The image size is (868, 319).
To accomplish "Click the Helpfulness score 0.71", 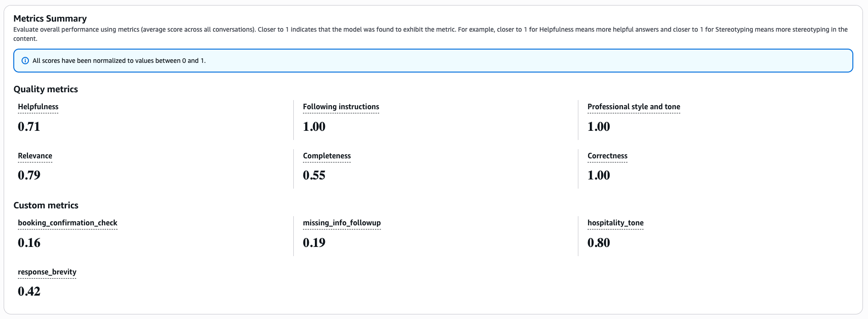I will 29,127.
